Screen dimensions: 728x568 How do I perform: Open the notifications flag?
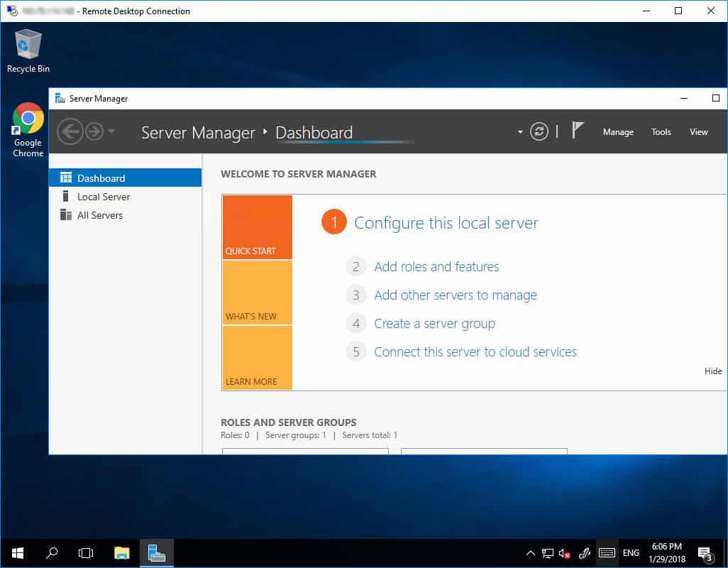tap(578, 131)
